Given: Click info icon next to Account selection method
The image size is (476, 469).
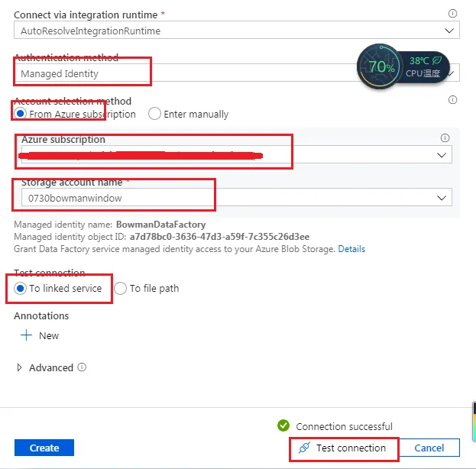Looking at the screenshot, I should 453,100.
